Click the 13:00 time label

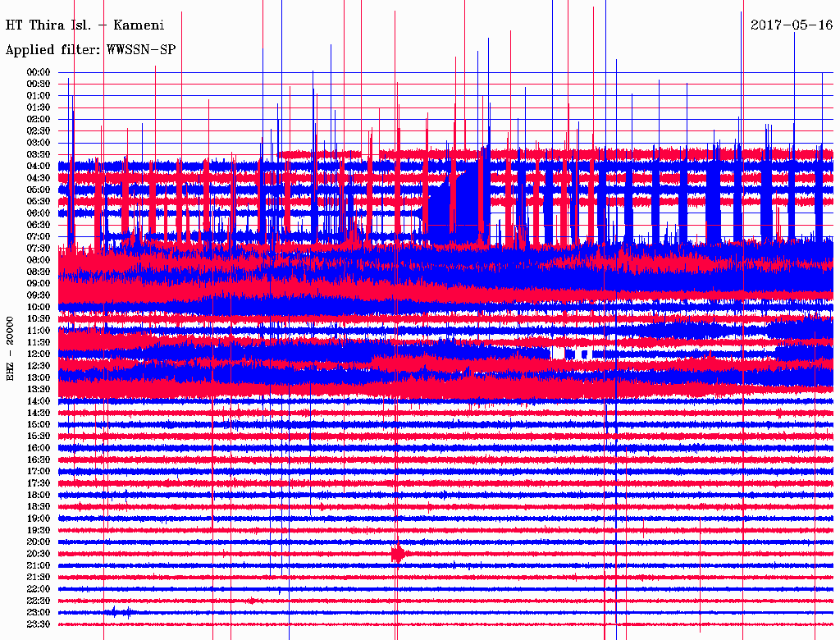[x=39, y=378]
